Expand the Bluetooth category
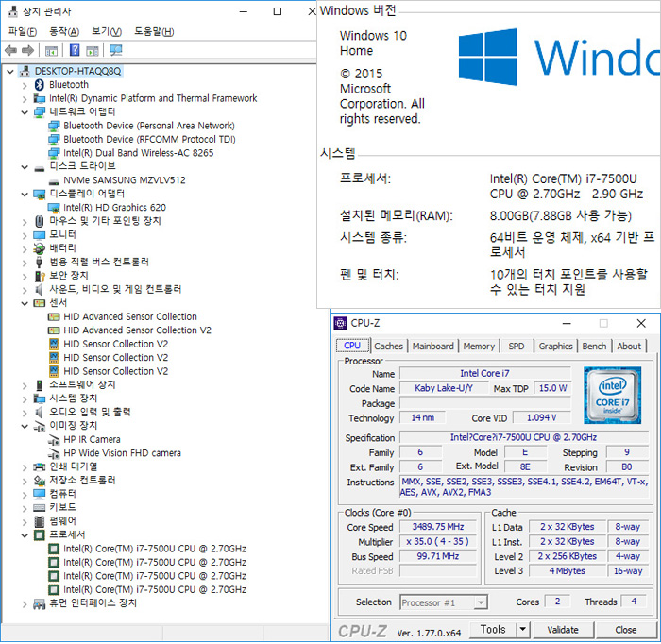Image resolution: width=661 pixels, height=644 pixels. (x=25, y=86)
